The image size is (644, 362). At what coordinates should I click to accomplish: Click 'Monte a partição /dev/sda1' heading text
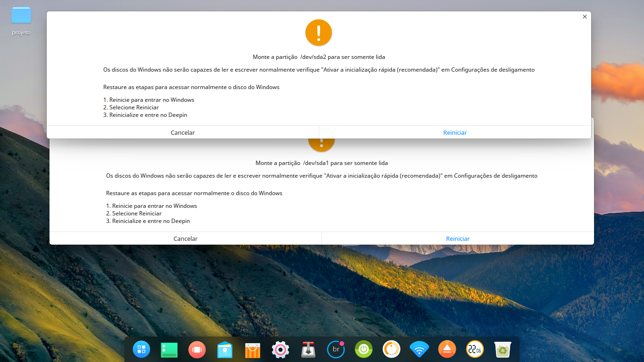[x=322, y=163]
